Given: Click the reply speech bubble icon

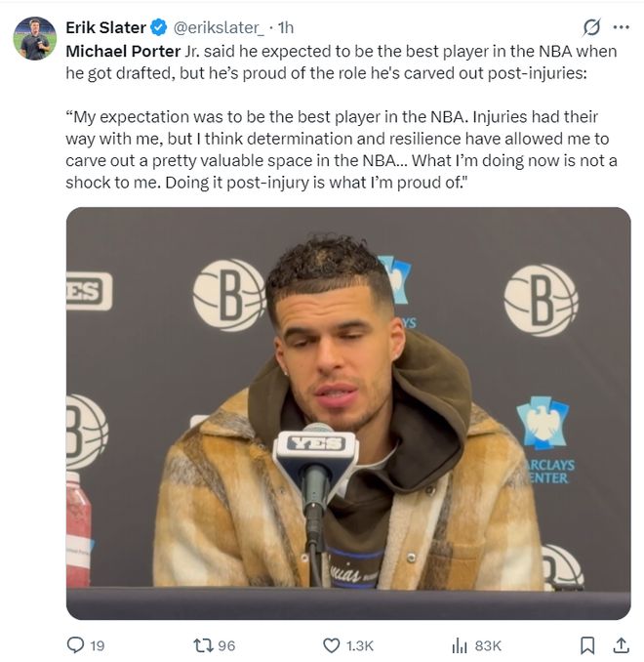Looking at the screenshot, I should point(75,645).
